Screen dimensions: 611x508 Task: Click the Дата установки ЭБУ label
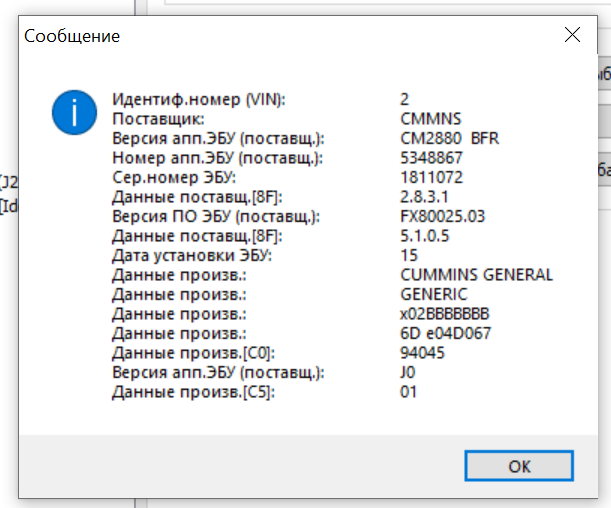pos(191,255)
